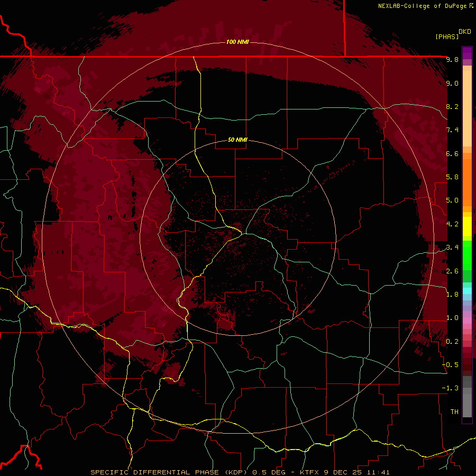Click the 5.8 legend value

point(452,177)
